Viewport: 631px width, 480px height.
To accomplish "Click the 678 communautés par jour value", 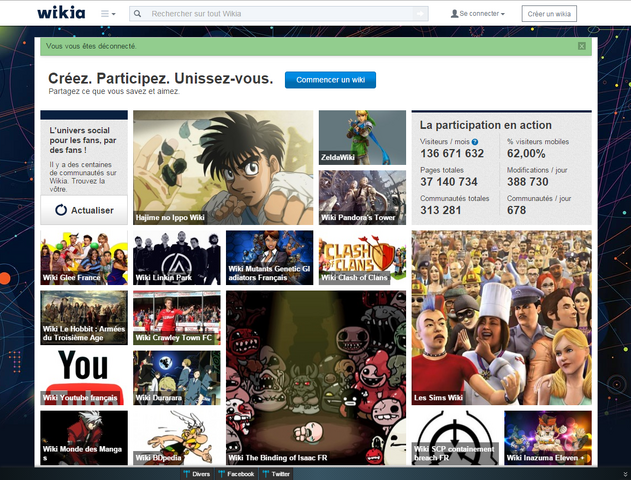I will coord(516,210).
